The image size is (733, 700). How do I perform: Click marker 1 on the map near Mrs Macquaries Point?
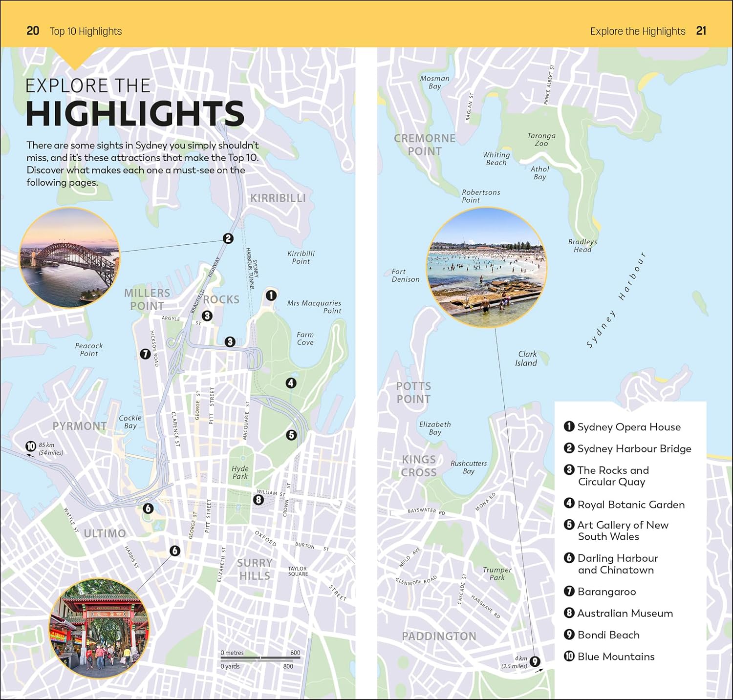click(x=271, y=295)
